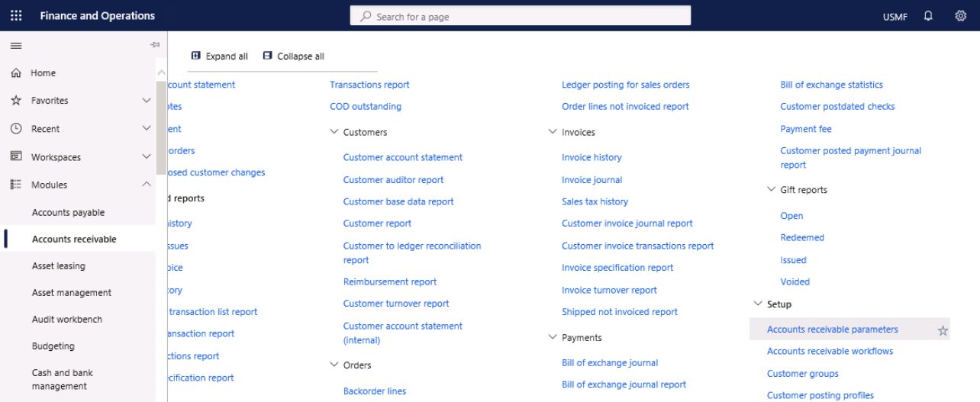This screenshot has width=980, height=402.
Task: Click the pin navigation pane icon
Action: point(155,46)
